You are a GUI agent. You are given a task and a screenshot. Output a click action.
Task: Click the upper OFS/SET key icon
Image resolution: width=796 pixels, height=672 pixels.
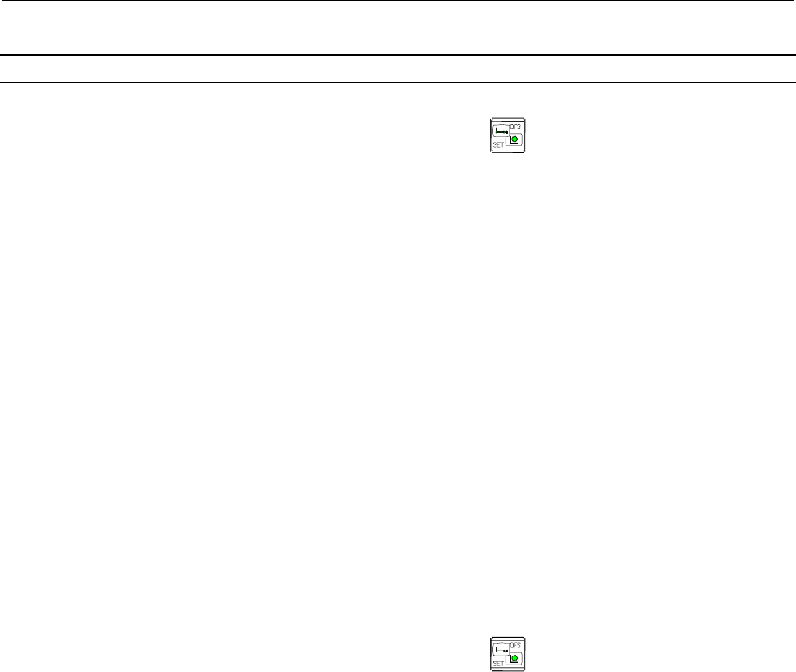click(507, 135)
